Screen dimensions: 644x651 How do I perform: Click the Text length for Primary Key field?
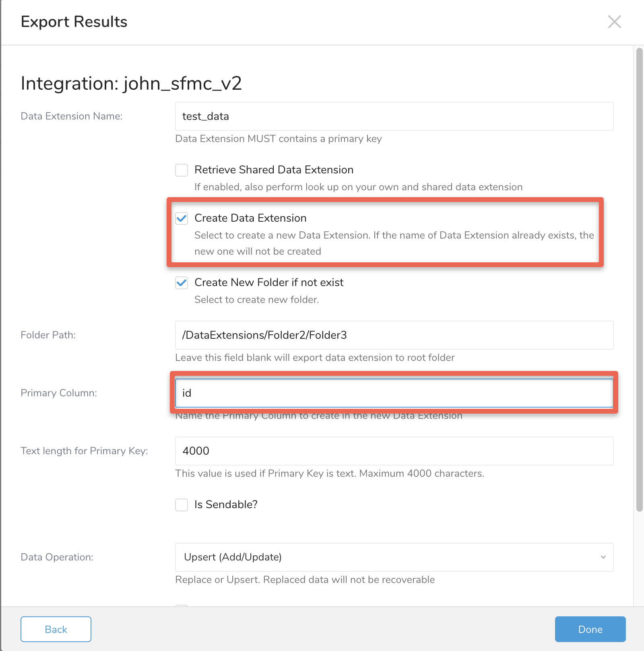(x=394, y=451)
